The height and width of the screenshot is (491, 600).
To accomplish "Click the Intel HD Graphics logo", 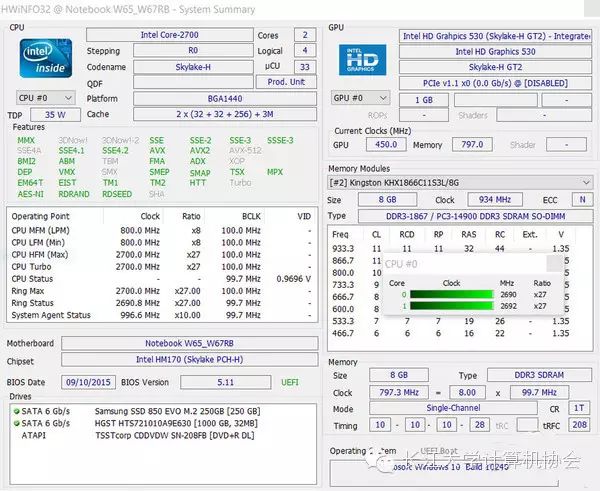I will 362,60.
